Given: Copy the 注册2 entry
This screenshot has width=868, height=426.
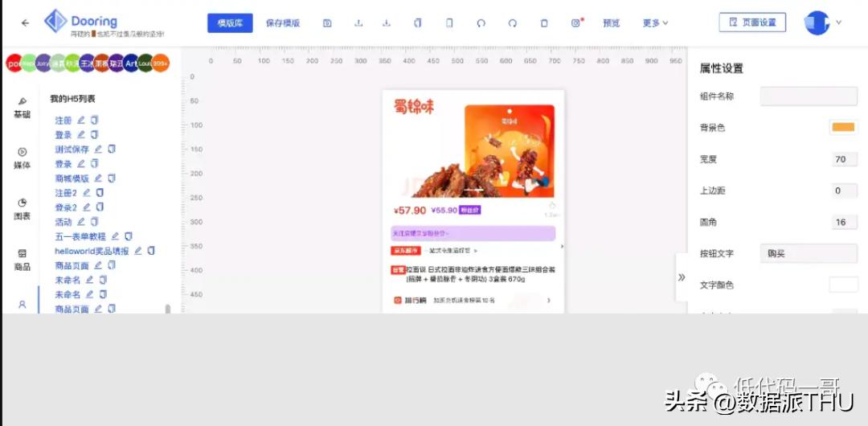Looking at the screenshot, I should click(100, 192).
